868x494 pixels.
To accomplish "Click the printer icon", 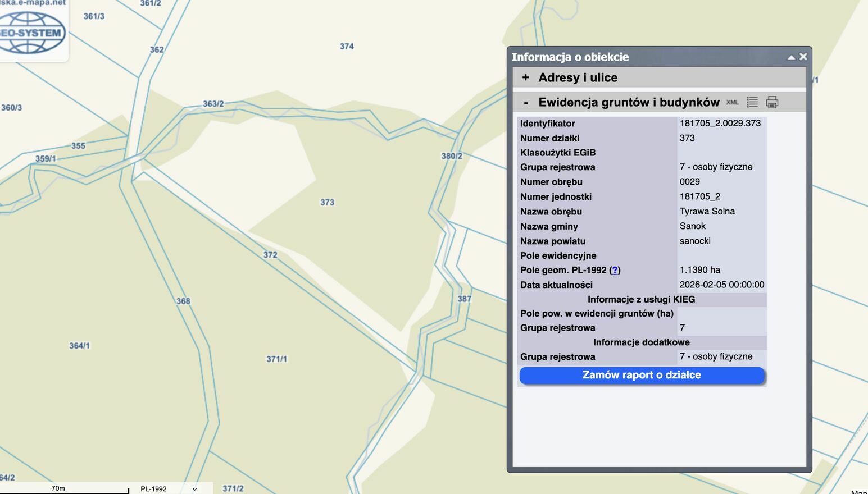I will 772,102.
